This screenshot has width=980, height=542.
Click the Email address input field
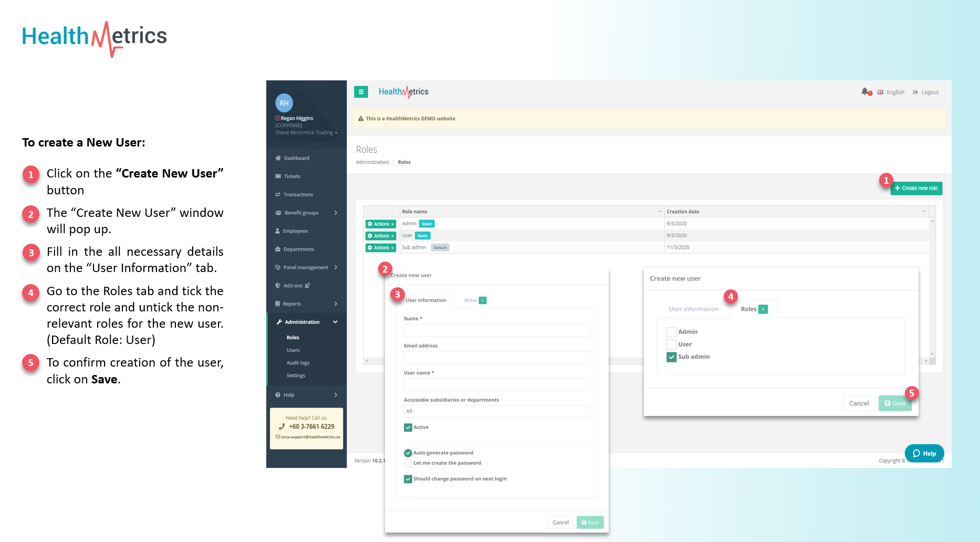click(x=496, y=358)
